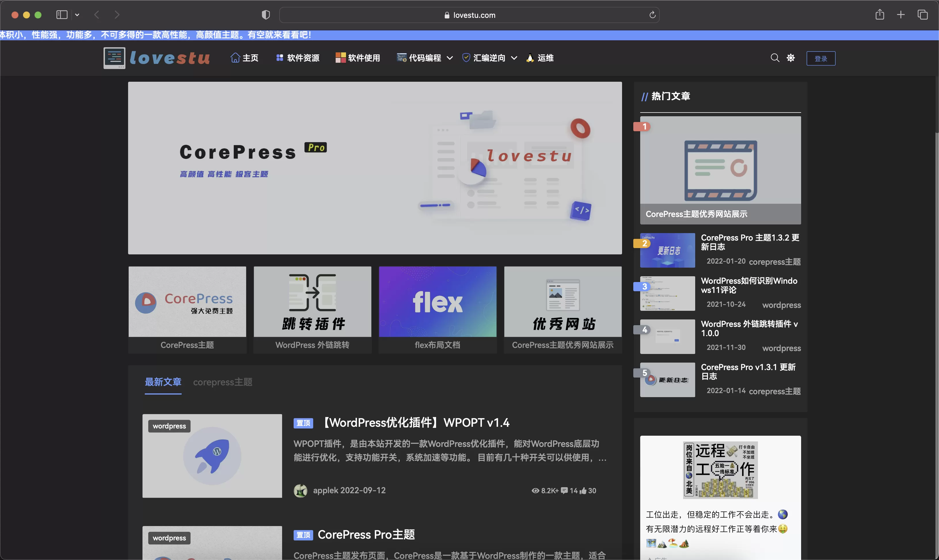Open CorePress Pro 主题1.3.2 更新日志 link
The height and width of the screenshot is (560, 939).
click(750, 242)
